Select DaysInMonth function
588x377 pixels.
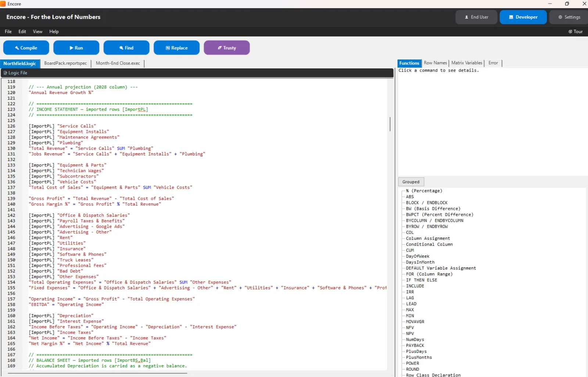click(x=420, y=262)
